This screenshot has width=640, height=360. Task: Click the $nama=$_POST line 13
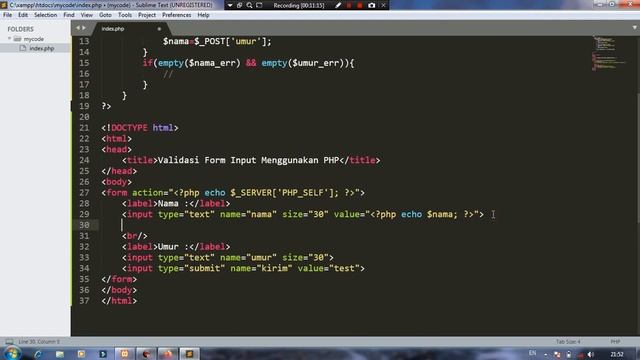(217, 41)
